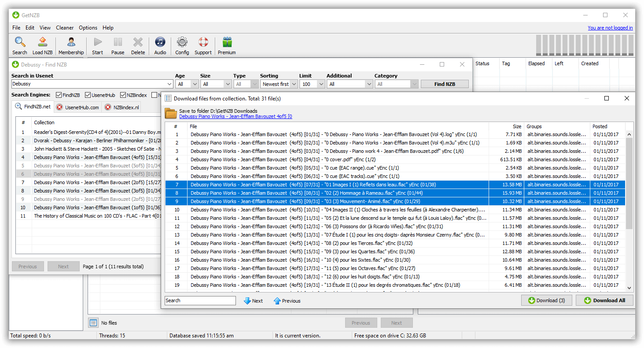Click the Download (3) button
Image resolution: width=644 pixels, height=348 pixels.
(x=547, y=300)
